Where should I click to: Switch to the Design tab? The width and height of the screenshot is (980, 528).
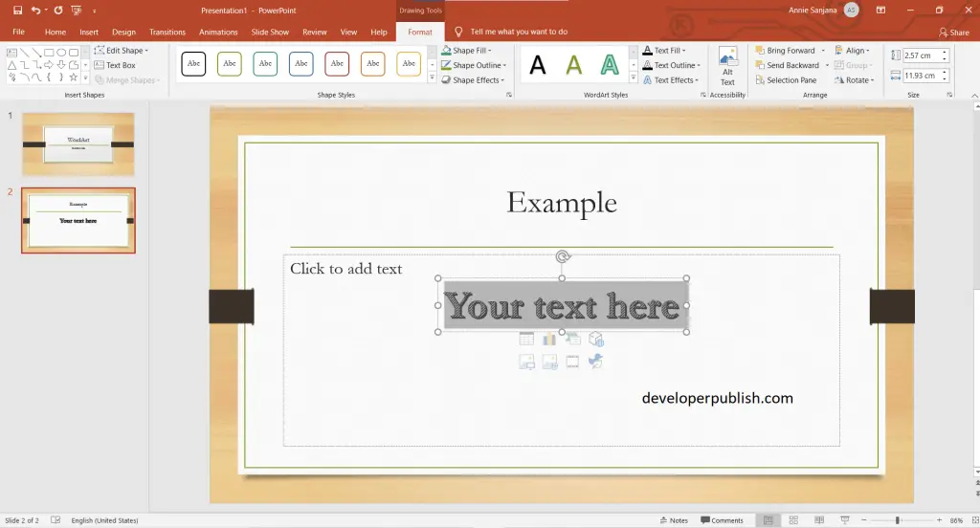(123, 32)
